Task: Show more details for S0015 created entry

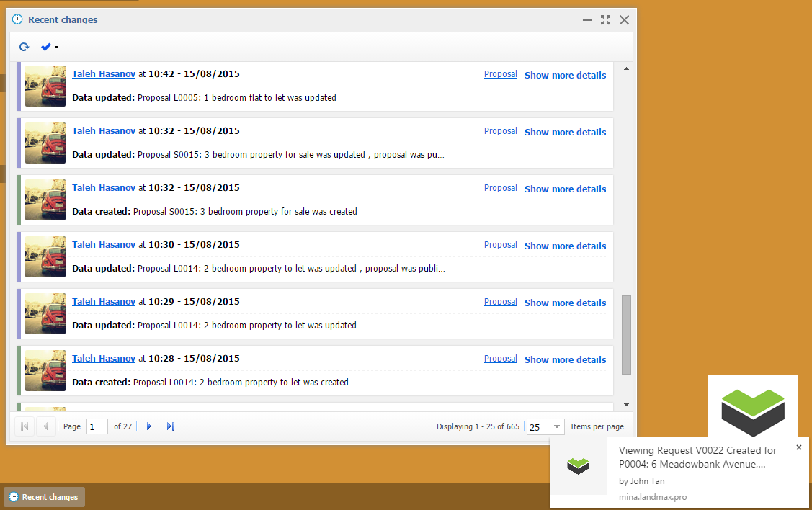Action: [565, 189]
